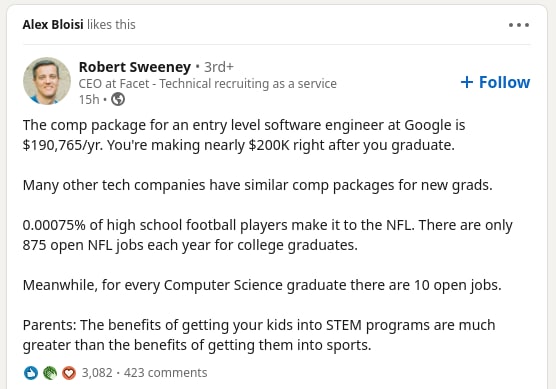The height and width of the screenshot is (389, 556).
Task: Click the globe public visibility icon
Action: 118,99
